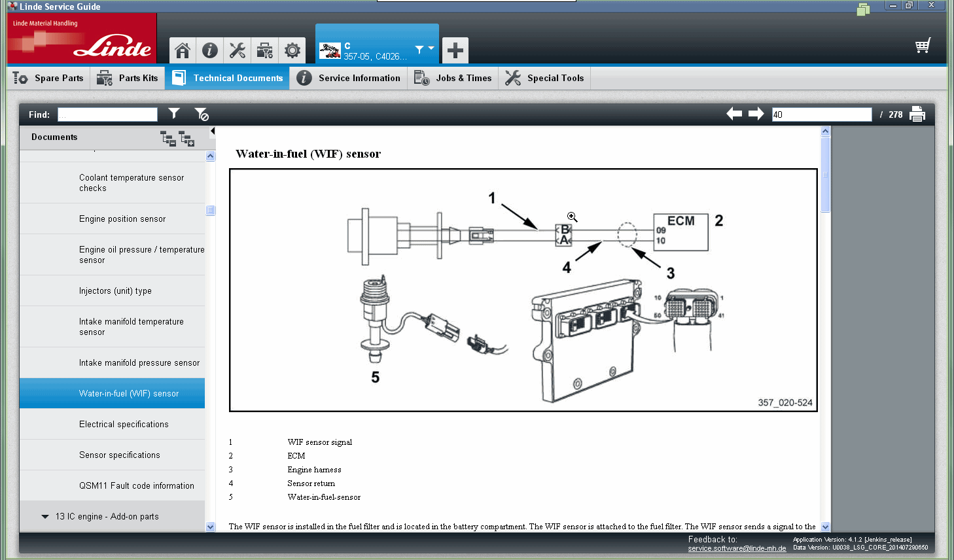
Task: Click the Home icon in the toolbar
Action: click(182, 50)
